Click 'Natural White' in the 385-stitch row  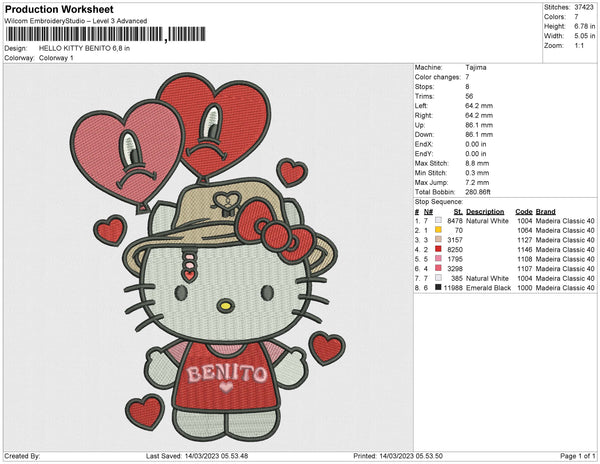tap(487, 278)
